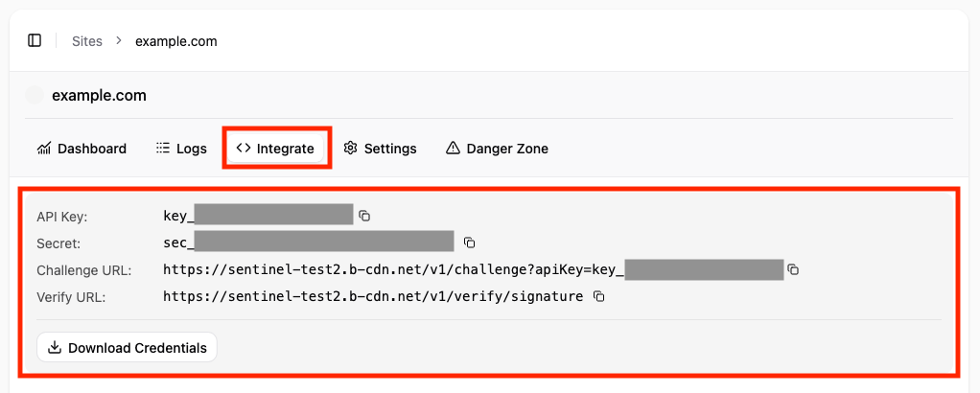Copy the API Key value
Screen dimensions: 980x393
coord(364,217)
